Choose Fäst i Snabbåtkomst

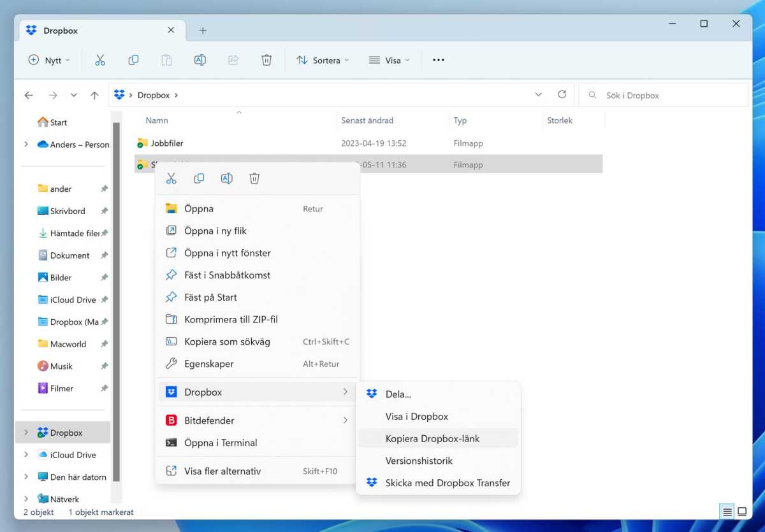[x=258, y=275]
